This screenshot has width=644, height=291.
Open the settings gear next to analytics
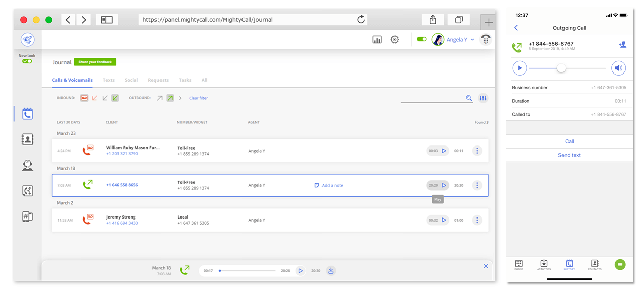(x=394, y=39)
